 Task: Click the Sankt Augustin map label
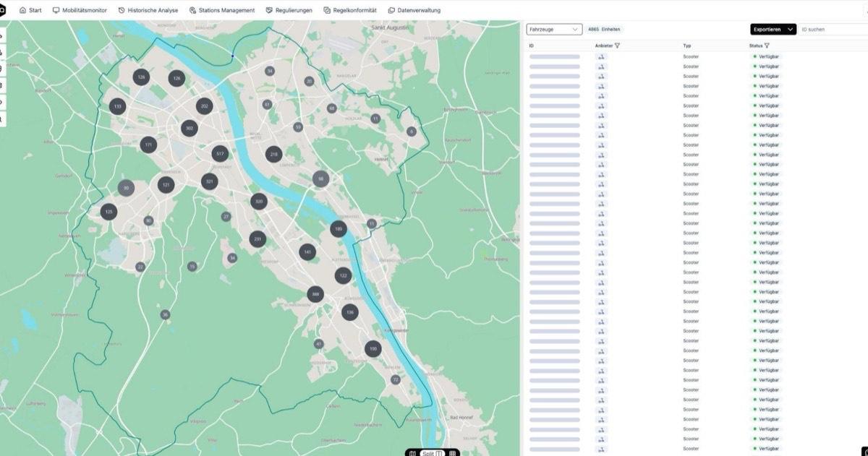[391, 27]
